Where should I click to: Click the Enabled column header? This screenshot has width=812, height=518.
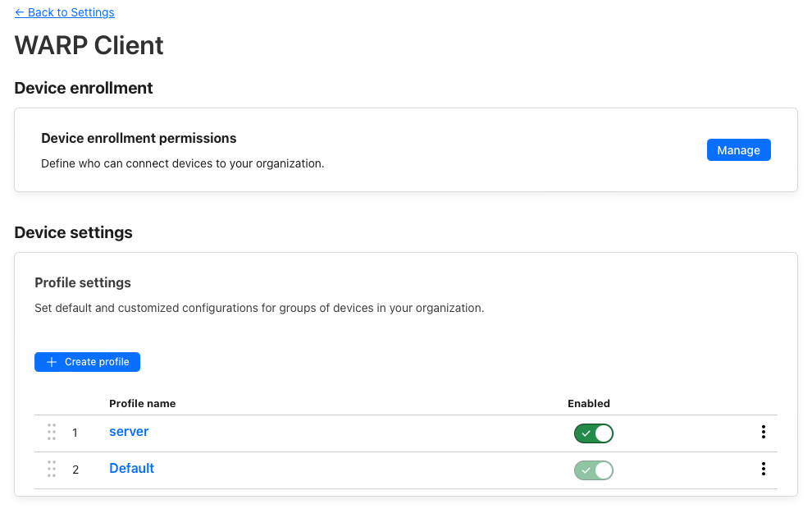[x=589, y=403]
